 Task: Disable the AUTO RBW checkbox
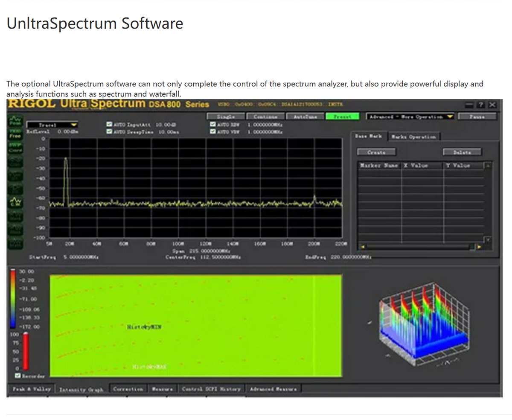coord(213,124)
